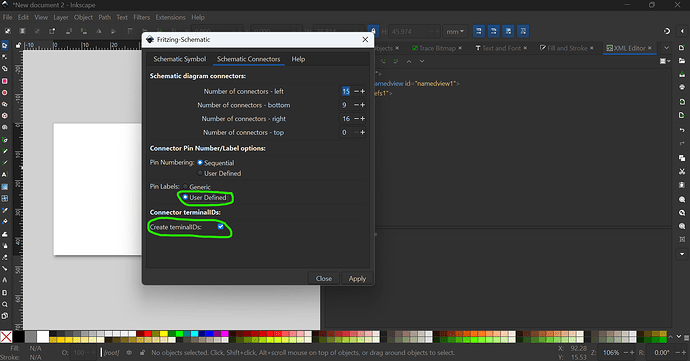Expand the dock tabs overflow chevron
The width and height of the screenshot is (690, 361).
(x=666, y=48)
